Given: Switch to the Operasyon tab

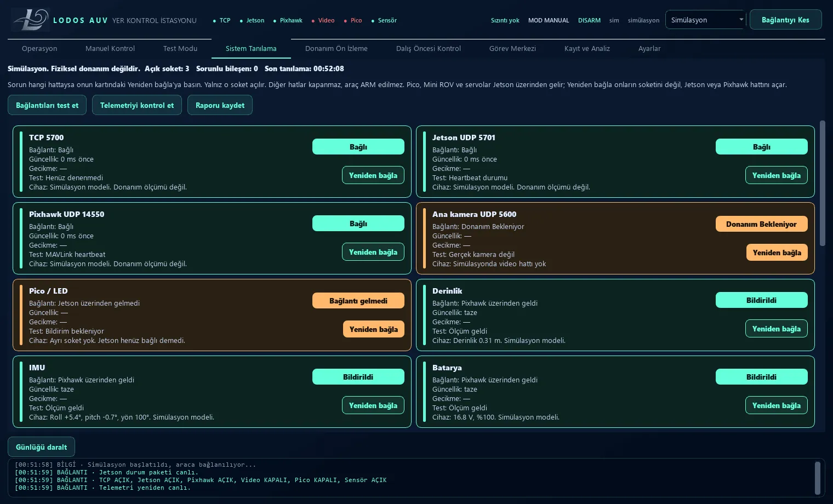Looking at the screenshot, I should [39, 48].
